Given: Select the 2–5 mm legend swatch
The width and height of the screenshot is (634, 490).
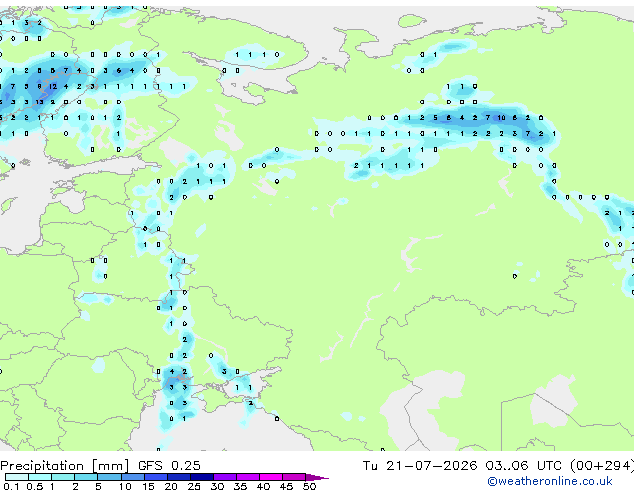Looking at the screenshot, I should point(86,477).
